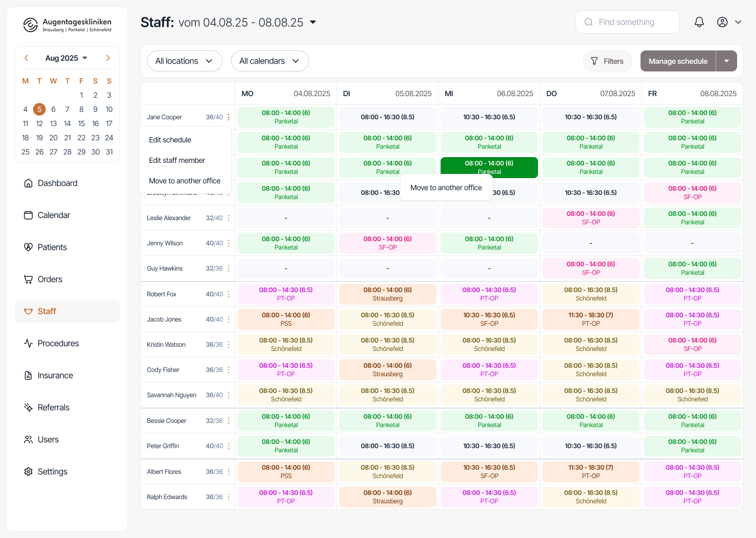Open the Manage schedule split arrow

[x=727, y=61]
